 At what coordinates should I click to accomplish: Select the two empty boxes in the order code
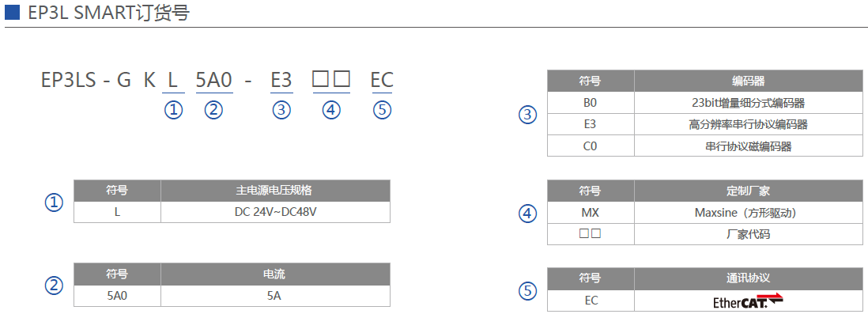pyautogui.click(x=331, y=81)
